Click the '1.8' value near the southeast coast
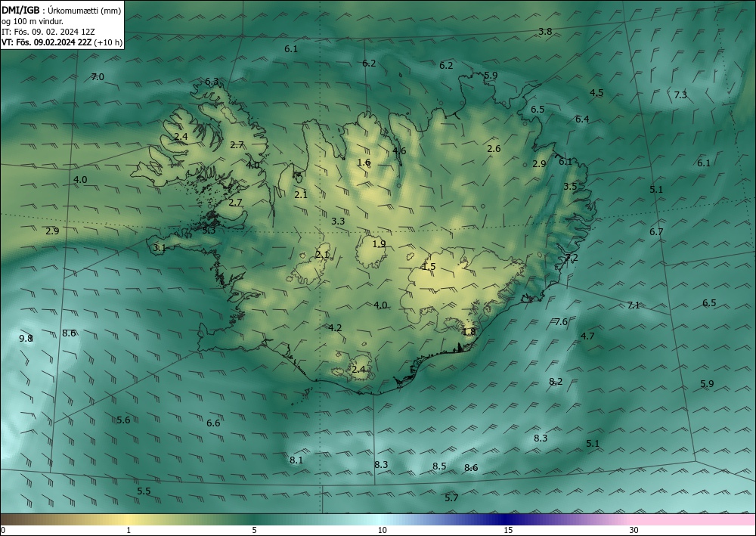The width and height of the screenshot is (756, 536). click(469, 332)
